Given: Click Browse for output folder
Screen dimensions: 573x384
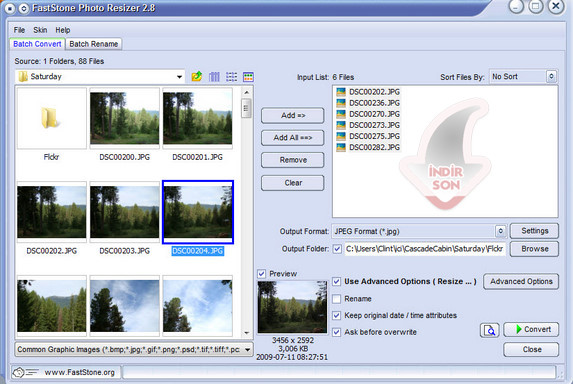Looking at the screenshot, I should [534, 249].
